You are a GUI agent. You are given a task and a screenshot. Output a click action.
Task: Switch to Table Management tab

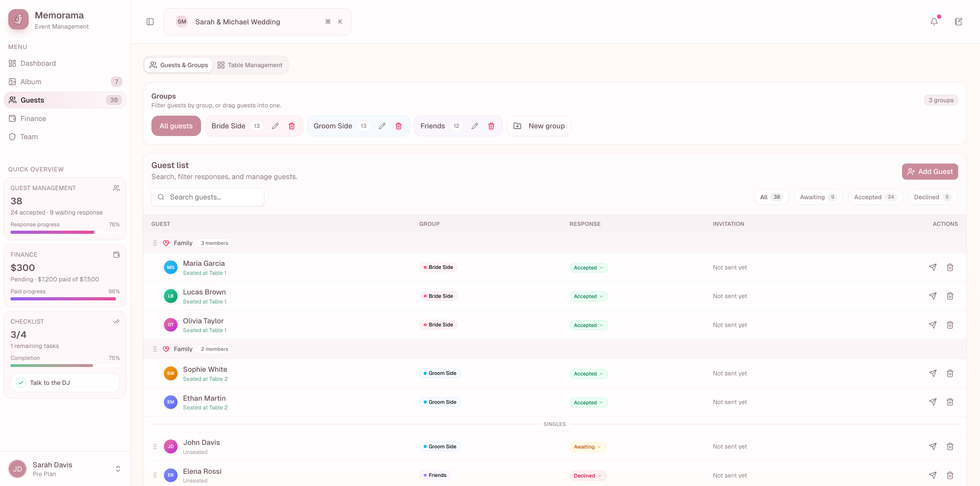[x=250, y=65]
